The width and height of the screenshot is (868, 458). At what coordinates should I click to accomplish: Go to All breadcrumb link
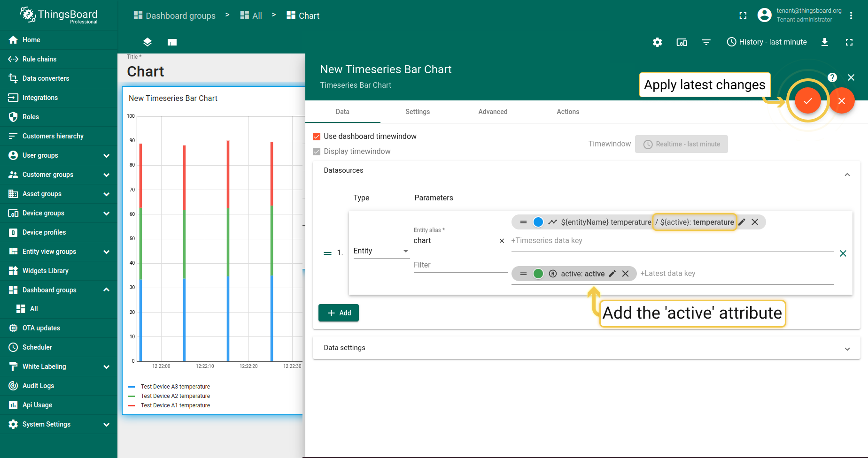coord(251,15)
